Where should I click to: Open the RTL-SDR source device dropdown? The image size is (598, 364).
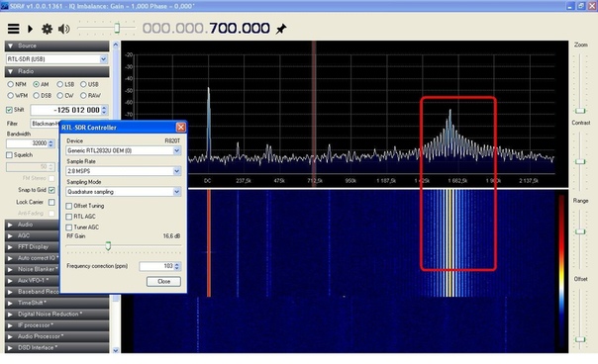coord(56,59)
